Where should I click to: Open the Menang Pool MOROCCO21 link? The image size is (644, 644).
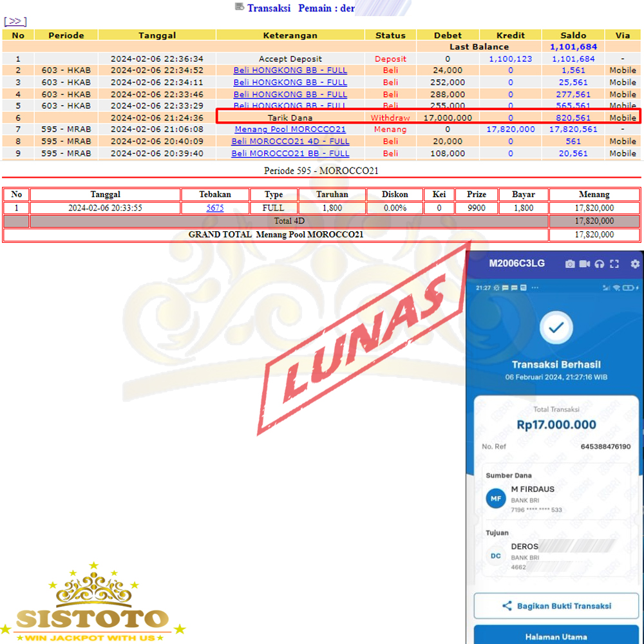[290, 129]
